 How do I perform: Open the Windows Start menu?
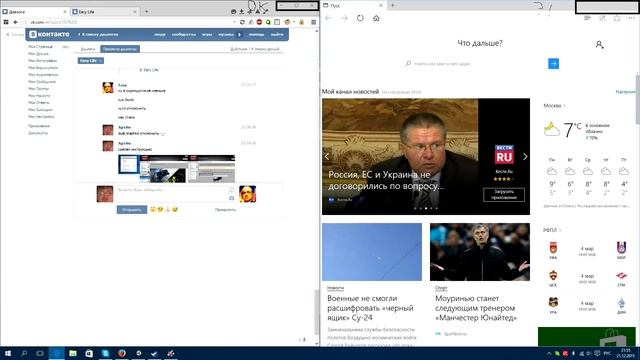tap(8, 353)
